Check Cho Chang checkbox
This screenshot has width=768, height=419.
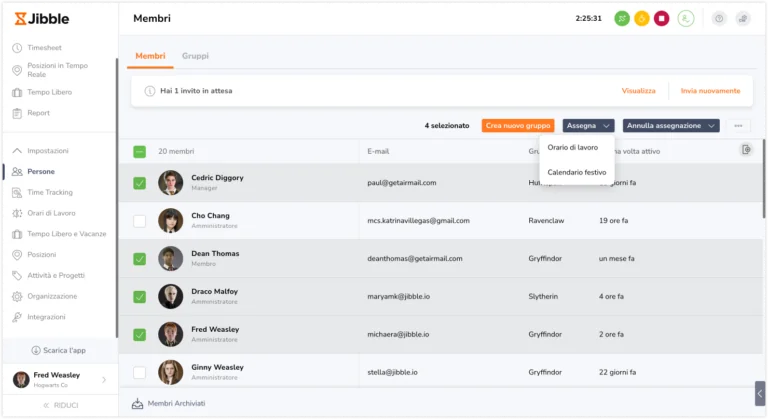point(140,221)
